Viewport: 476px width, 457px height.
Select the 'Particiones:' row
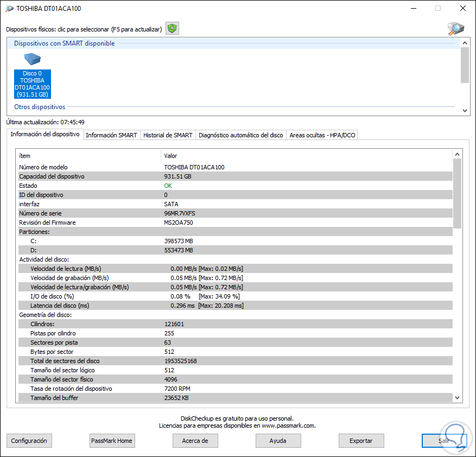point(235,232)
